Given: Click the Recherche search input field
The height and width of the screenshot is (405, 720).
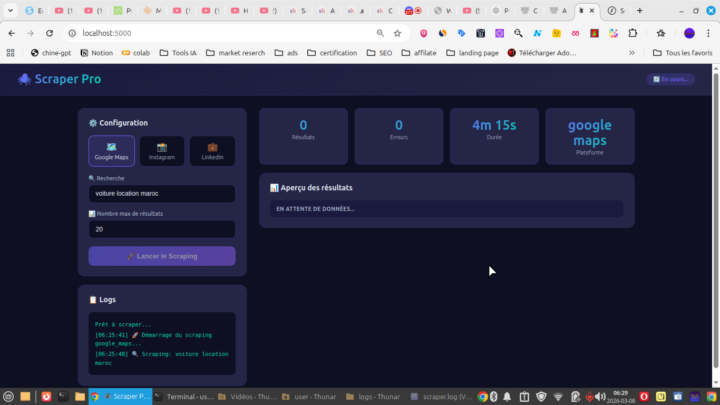Looking at the screenshot, I should coord(161,193).
